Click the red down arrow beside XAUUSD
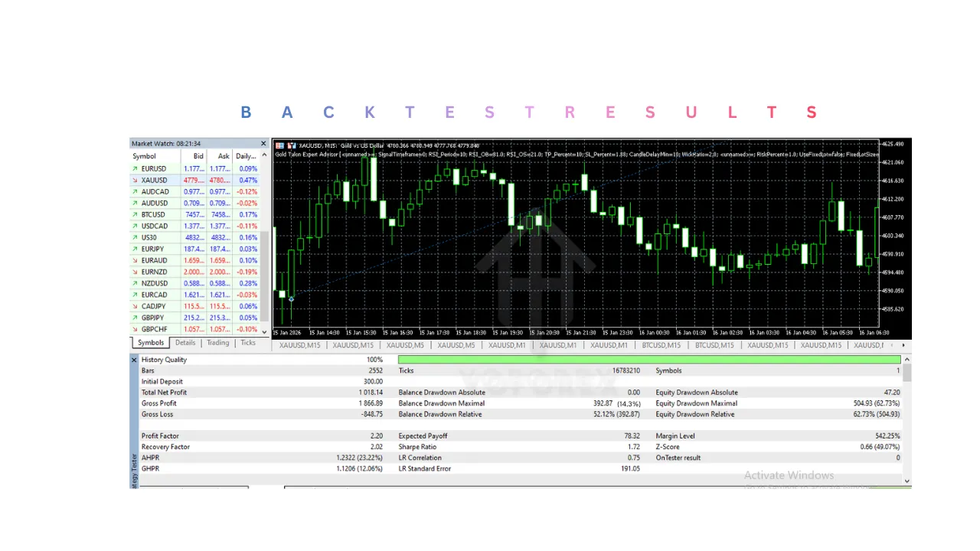 [x=136, y=180]
